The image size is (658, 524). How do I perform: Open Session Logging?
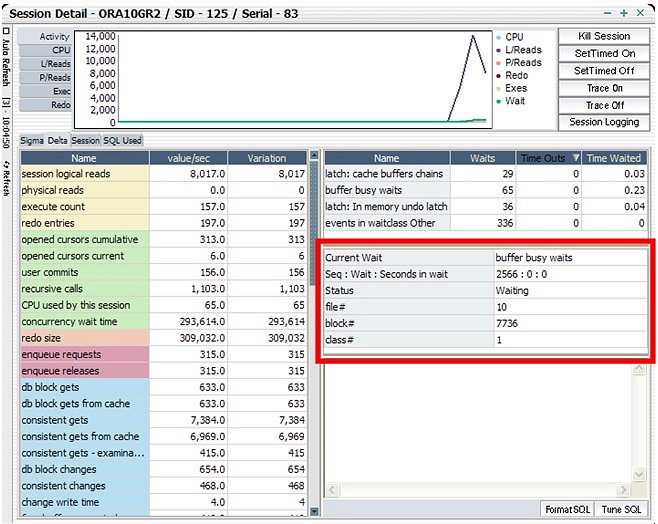point(604,123)
